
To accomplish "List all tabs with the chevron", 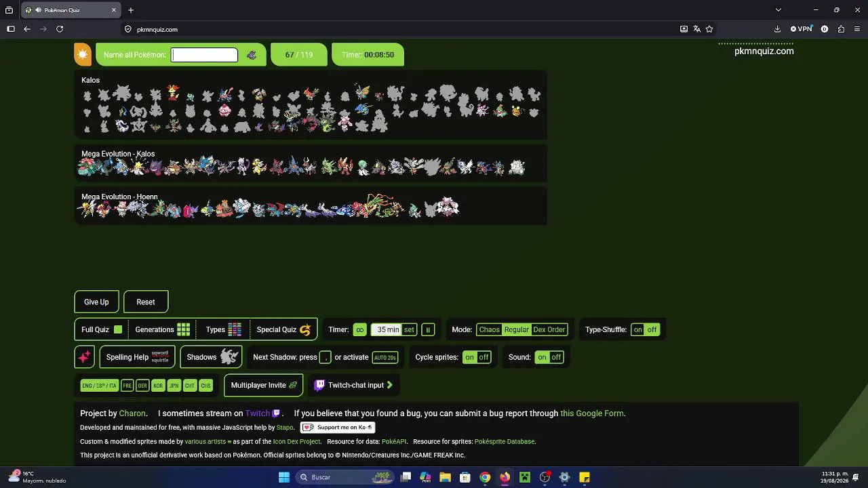I will pyautogui.click(x=778, y=10).
